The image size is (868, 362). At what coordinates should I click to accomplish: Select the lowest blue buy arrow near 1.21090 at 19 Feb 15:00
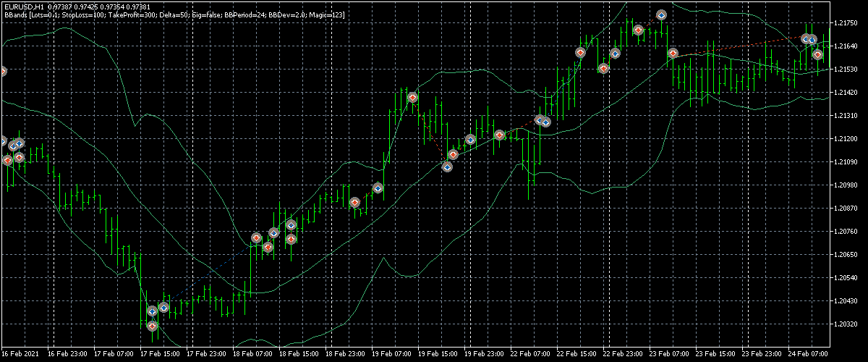click(447, 167)
